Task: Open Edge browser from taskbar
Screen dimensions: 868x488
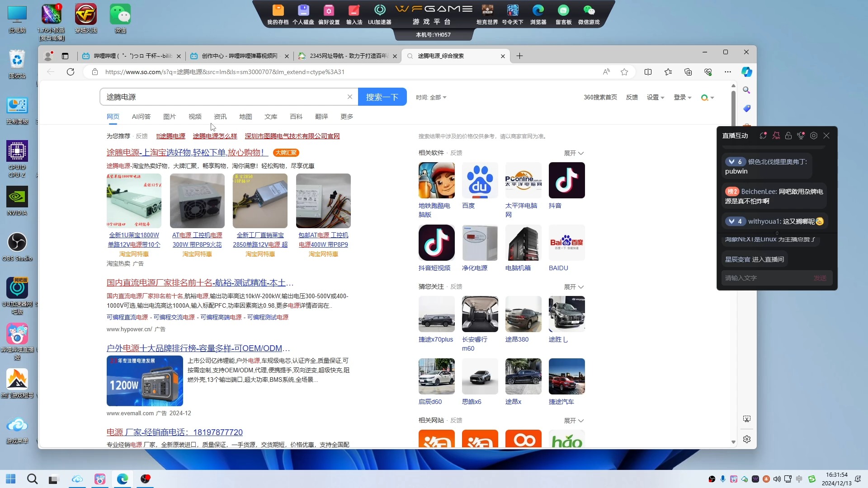Action: coord(122,479)
